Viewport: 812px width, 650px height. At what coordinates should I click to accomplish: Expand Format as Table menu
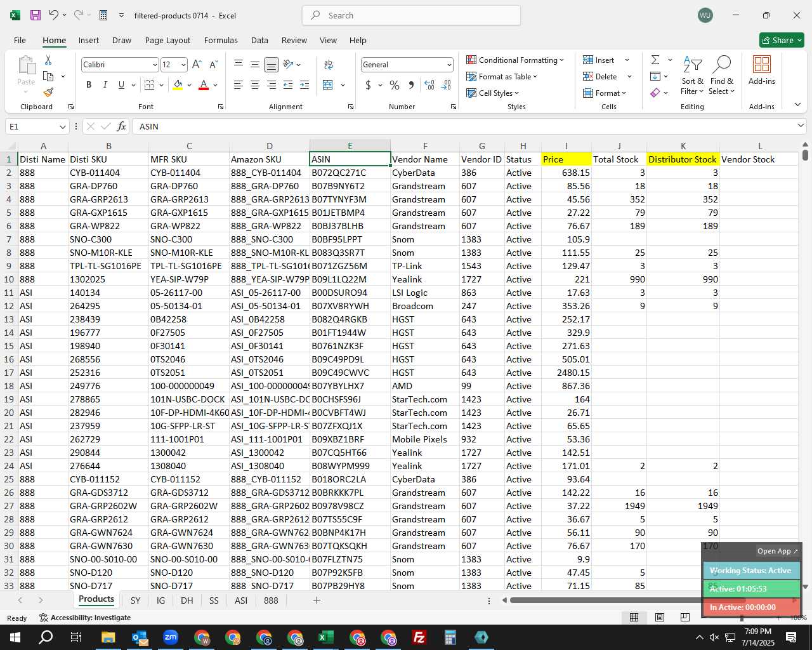(502, 76)
